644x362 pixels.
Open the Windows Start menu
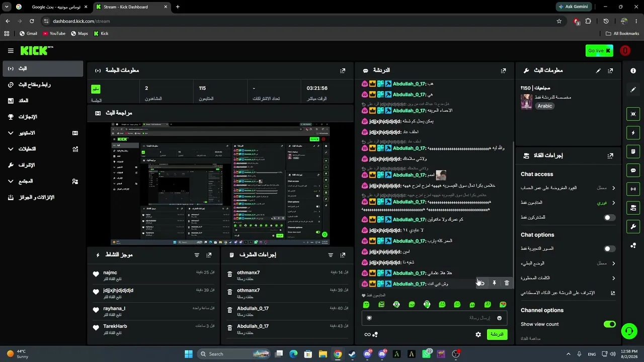point(189,354)
